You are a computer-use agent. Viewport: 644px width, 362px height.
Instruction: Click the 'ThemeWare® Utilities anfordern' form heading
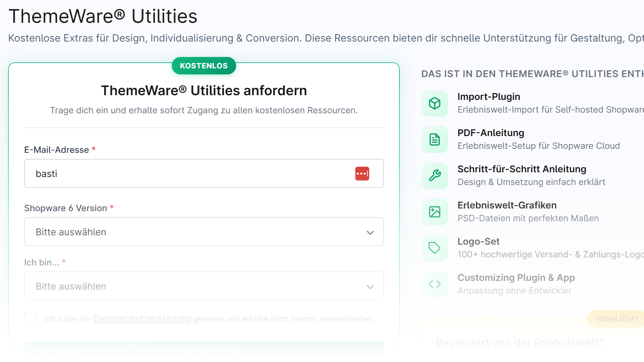(204, 90)
